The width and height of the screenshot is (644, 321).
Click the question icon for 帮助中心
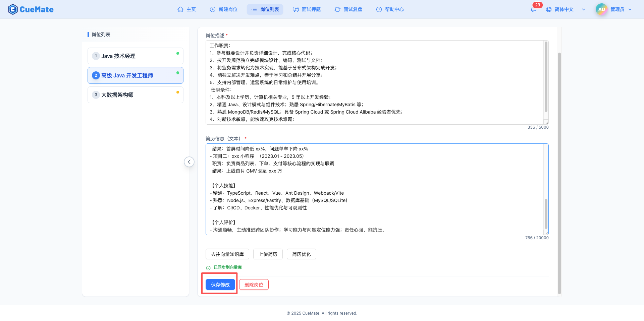click(379, 9)
